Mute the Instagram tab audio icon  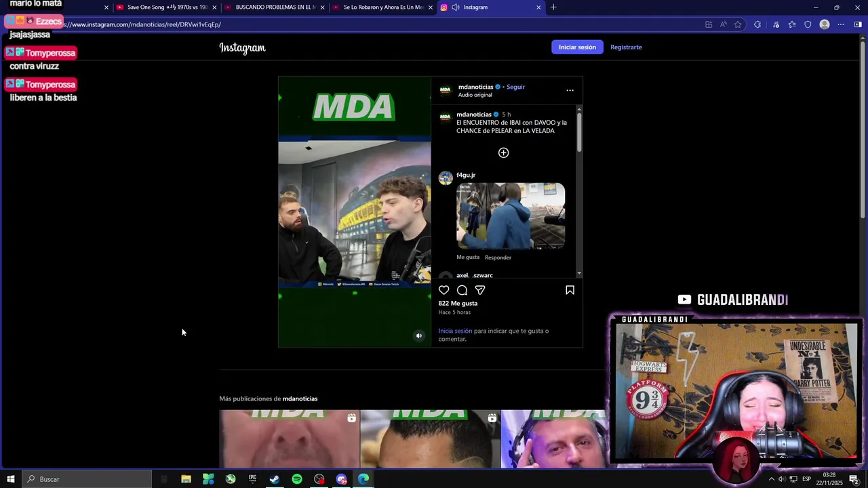click(x=456, y=7)
